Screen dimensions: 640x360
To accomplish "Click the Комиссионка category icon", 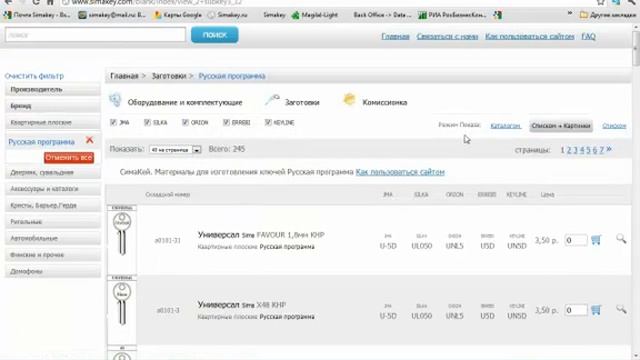I will [349, 100].
